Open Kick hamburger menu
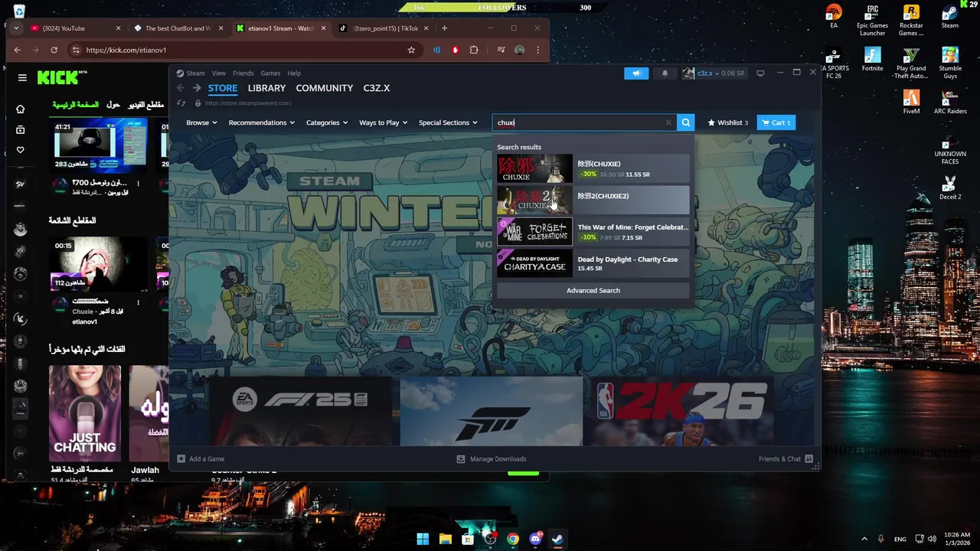 click(22, 77)
